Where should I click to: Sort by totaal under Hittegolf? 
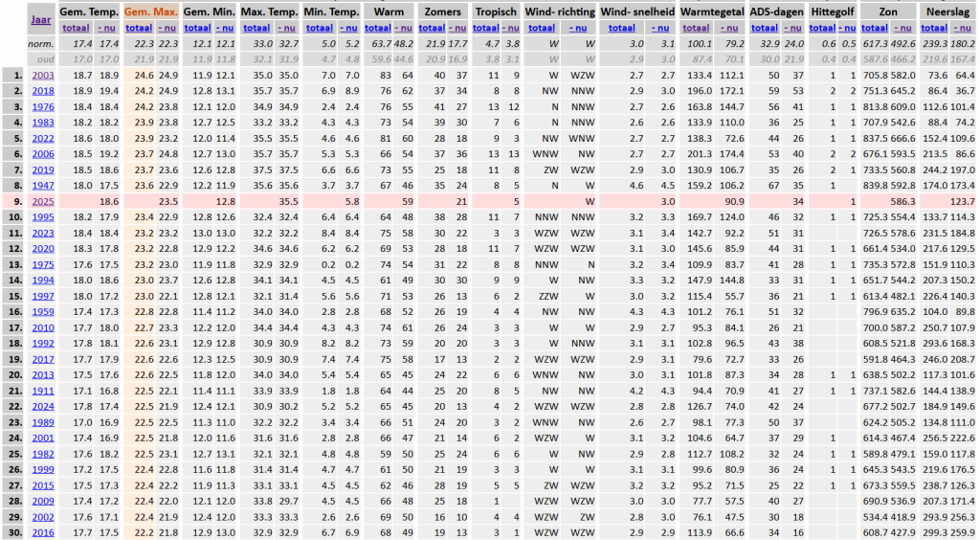tap(822, 28)
